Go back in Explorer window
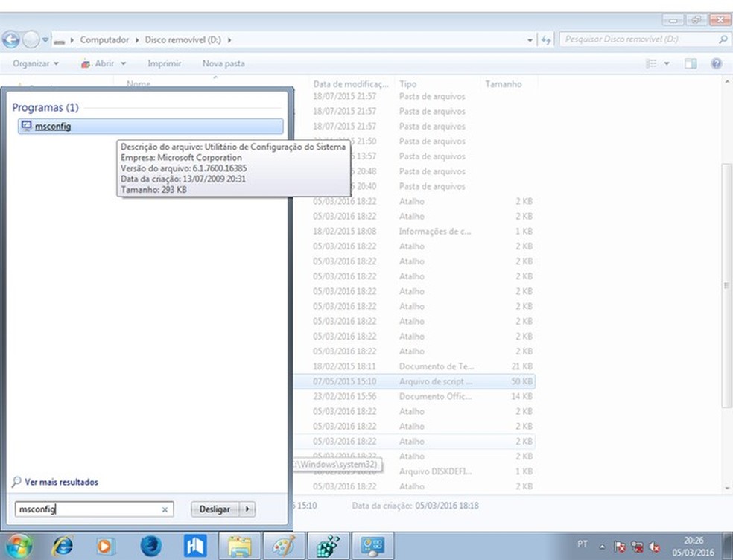This screenshot has height=560, width=733. click(11, 39)
